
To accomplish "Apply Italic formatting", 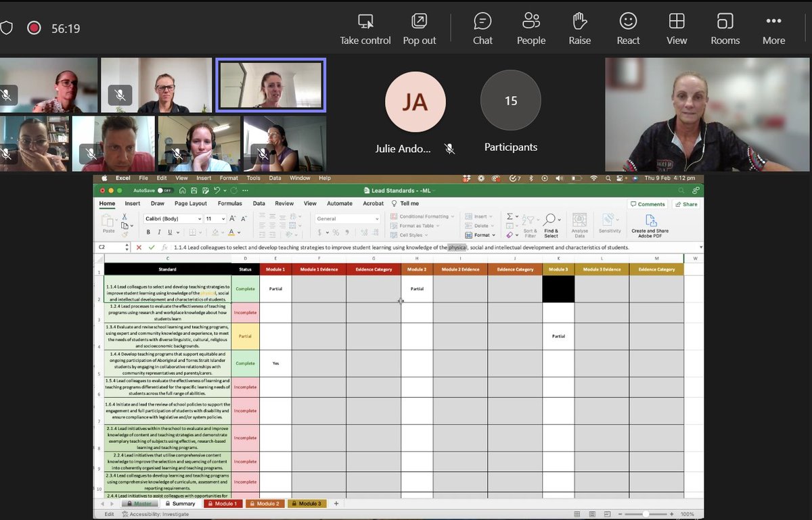I will (x=158, y=233).
